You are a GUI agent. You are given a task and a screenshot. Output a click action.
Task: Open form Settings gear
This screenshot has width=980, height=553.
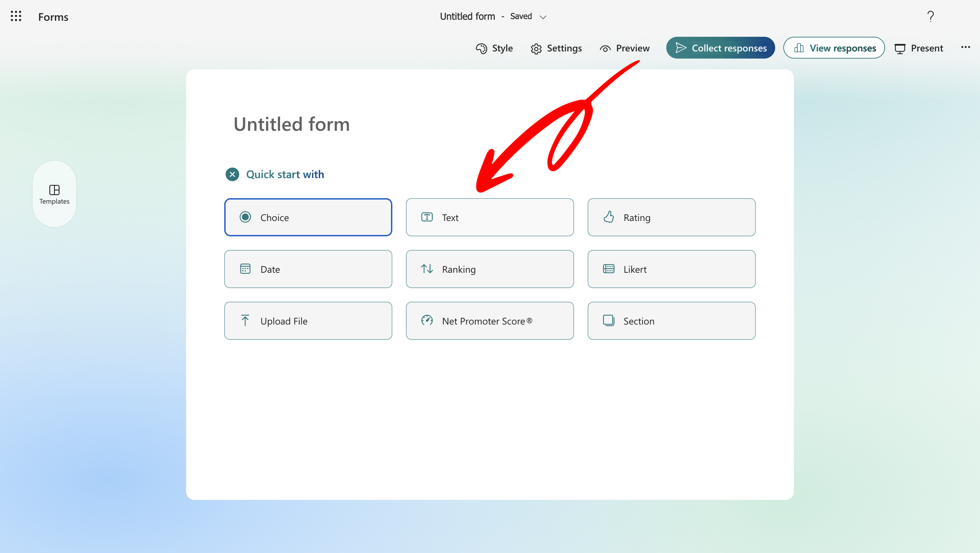[x=556, y=48]
